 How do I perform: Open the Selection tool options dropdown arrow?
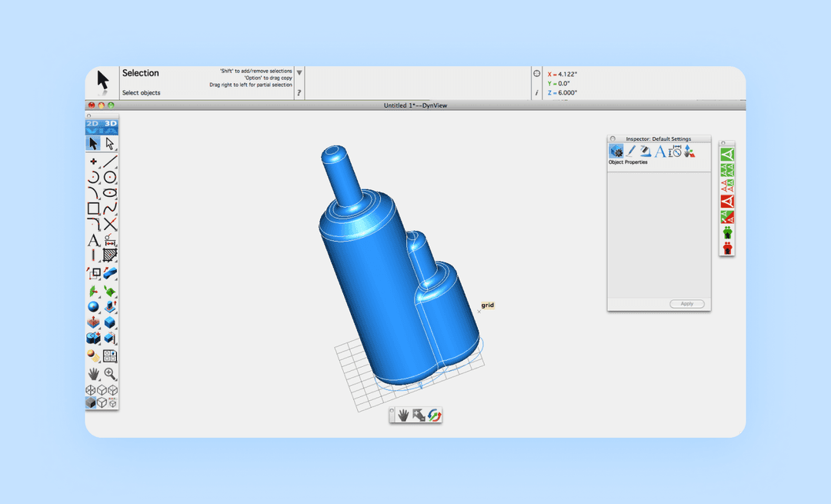[299, 72]
